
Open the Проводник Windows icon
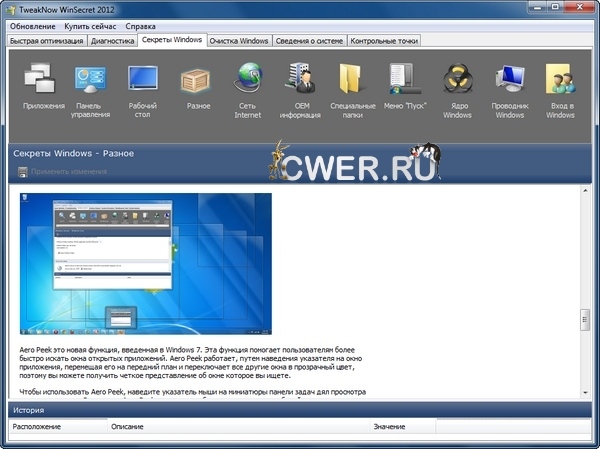510,79
